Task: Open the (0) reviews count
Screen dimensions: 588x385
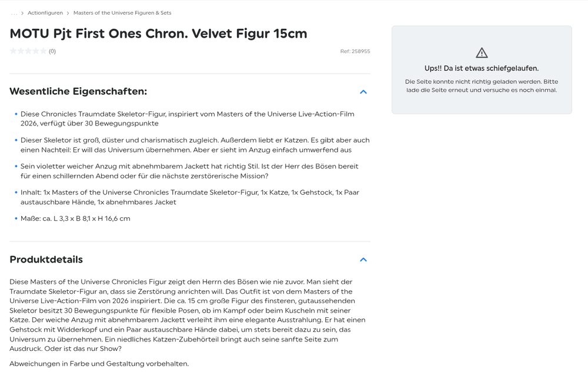Action: click(52, 51)
